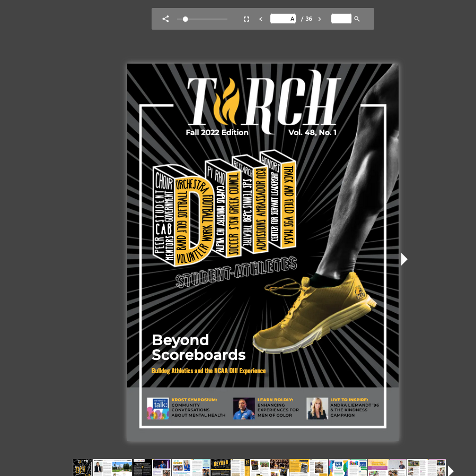
Task: Flip forward using the white arrow beside the cover
Action: [x=404, y=259]
